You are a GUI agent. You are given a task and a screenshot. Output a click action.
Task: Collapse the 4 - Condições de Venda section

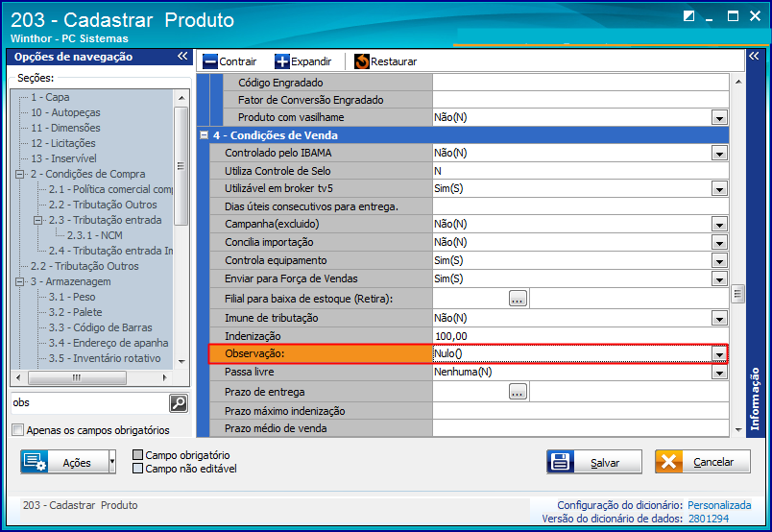pos(204,135)
